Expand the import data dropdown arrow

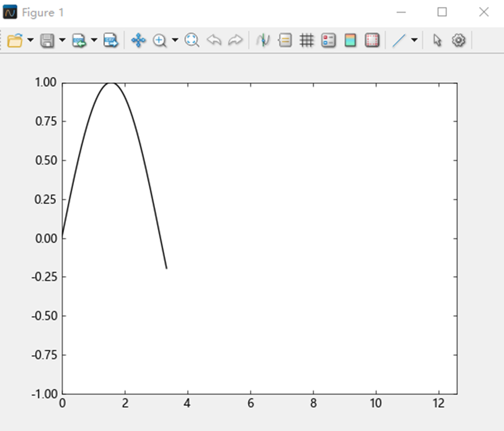pyautogui.click(x=94, y=40)
